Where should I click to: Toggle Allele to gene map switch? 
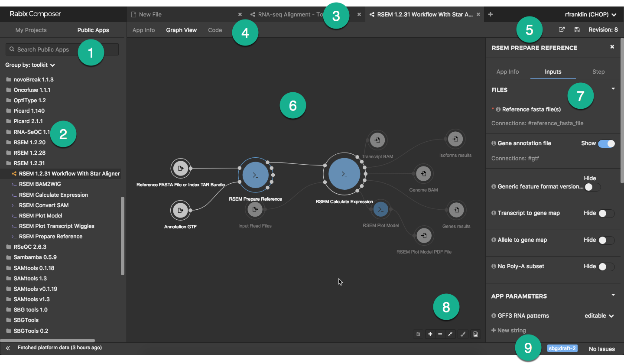pyautogui.click(x=606, y=240)
